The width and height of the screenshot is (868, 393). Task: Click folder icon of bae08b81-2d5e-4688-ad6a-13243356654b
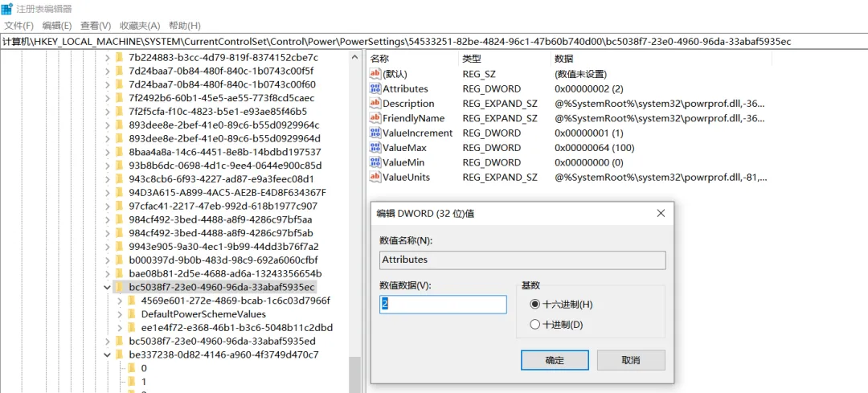coord(119,273)
